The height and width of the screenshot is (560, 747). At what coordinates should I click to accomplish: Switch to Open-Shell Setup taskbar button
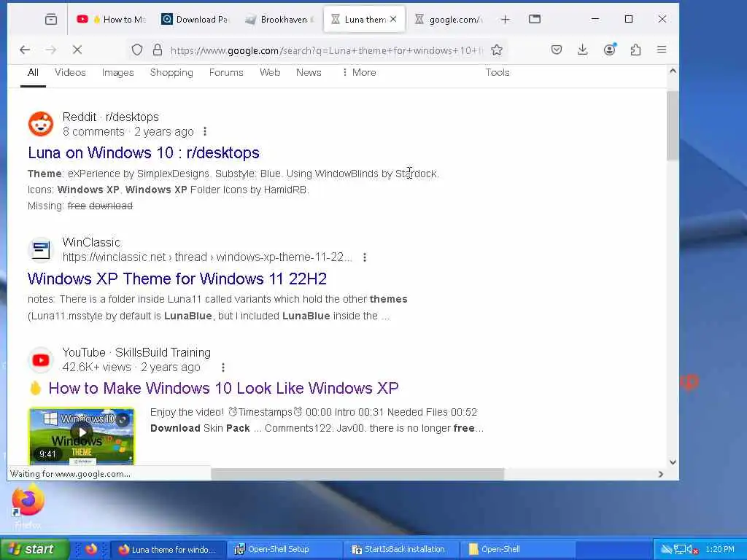tap(284, 549)
